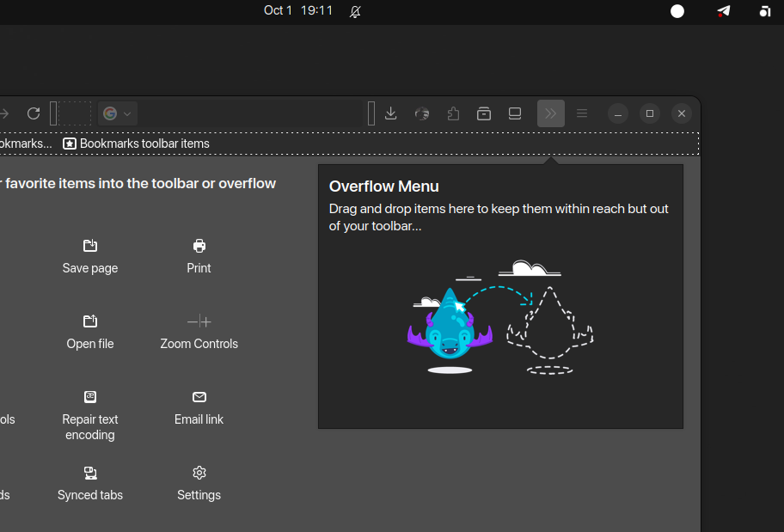Click the sidebar toggle icon in toolbar
784x532 pixels.
click(515, 113)
